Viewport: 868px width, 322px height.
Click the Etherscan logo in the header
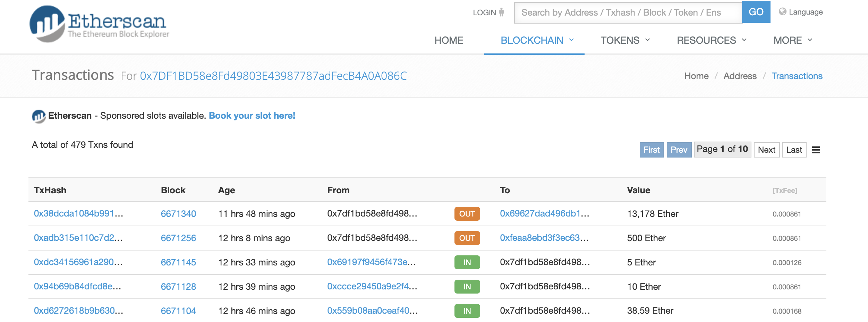(x=99, y=24)
